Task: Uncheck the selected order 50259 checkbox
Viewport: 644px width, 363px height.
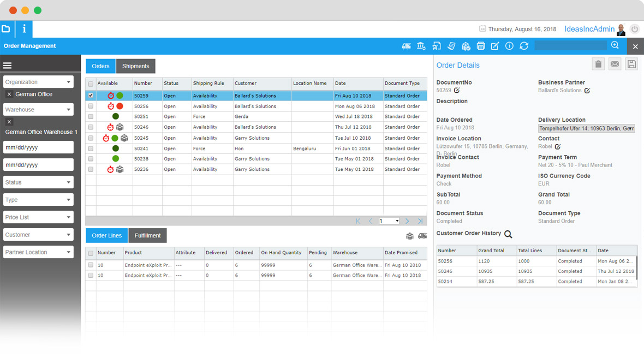Action: [91, 96]
